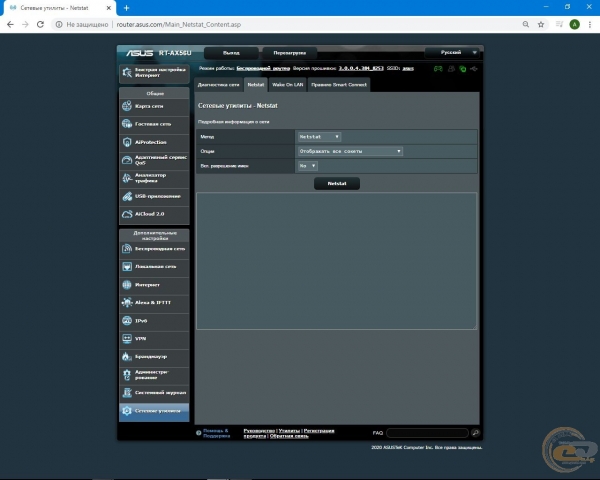Viewport: 600px width, 480px height.
Task: Open the Руководство (manual) footer link
Action: [x=259, y=431]
